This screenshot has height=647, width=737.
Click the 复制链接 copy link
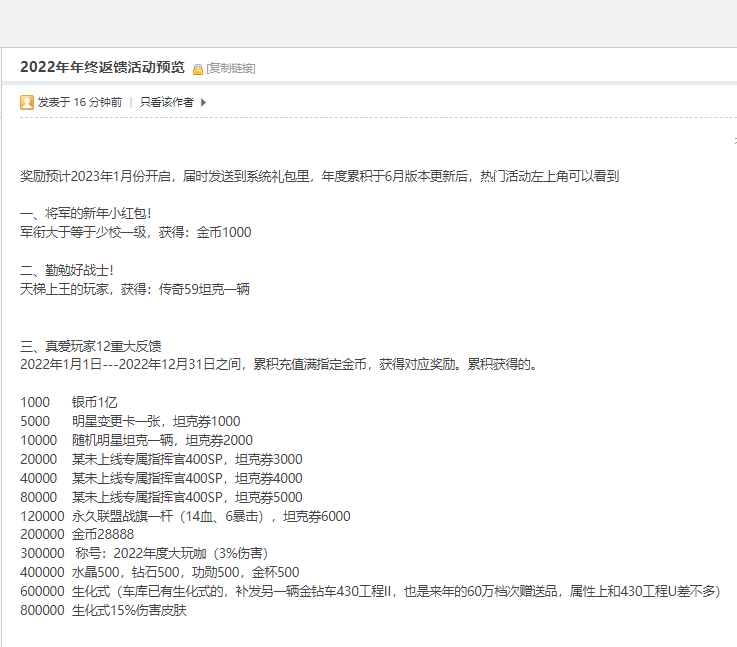click(x=231, y=68)
